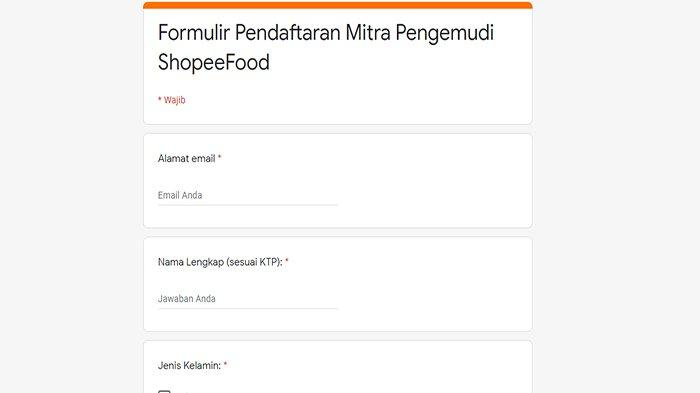700x393 pixels.
Task: Focus the "Email Anda" input field
Action: (247, 195)
